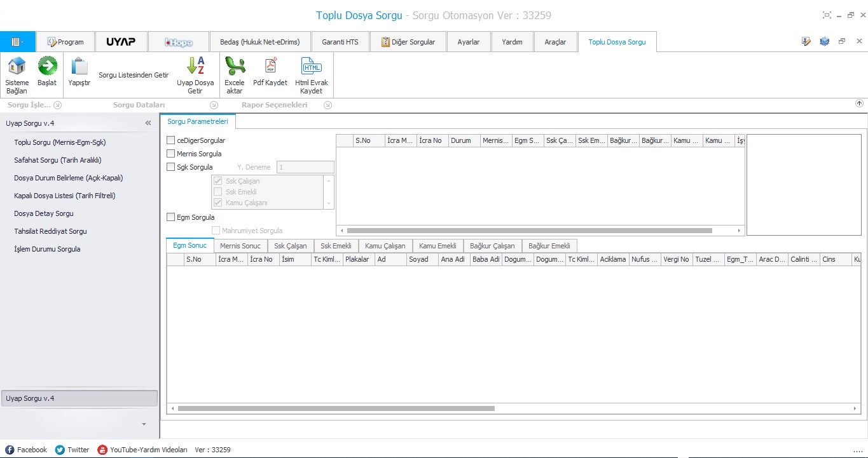Select the Sorgu Parametreleri tab
Viewport: 868px width, 458px height.
click(198, 121)
